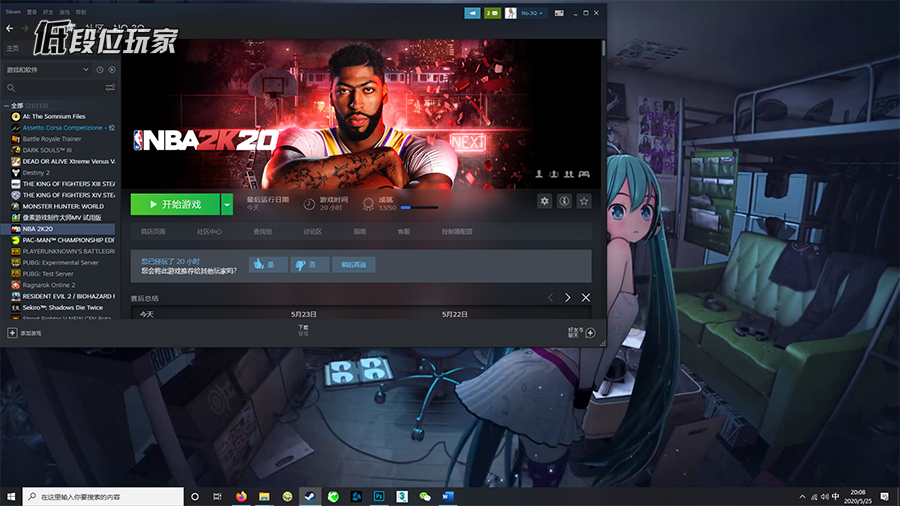Open the manage game gear icon
Viewport: 900px width, 506px height.
[544, 201]
